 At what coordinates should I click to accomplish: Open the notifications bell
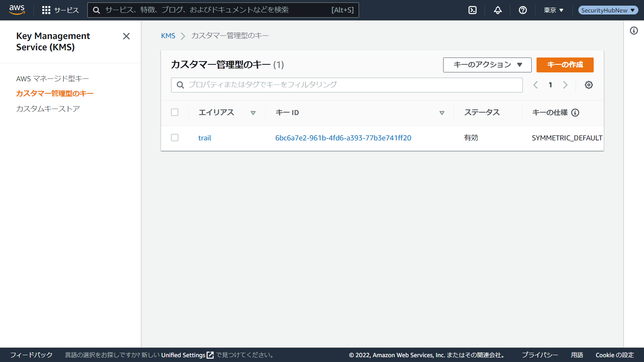click(x=498, y=10)
